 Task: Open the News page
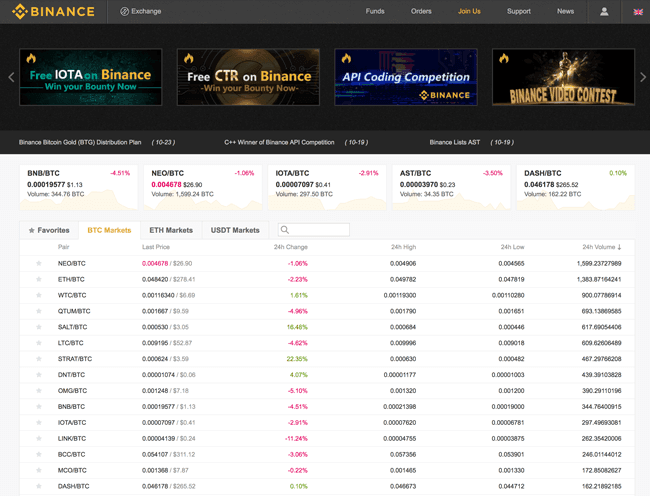point(565,12)
